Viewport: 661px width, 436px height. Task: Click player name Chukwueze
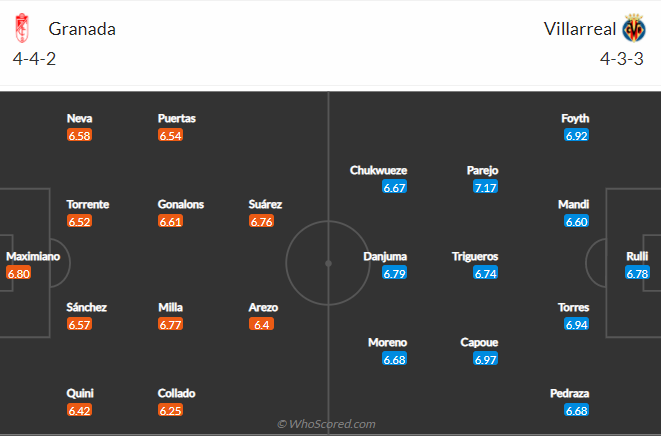(x=378, y=170)
